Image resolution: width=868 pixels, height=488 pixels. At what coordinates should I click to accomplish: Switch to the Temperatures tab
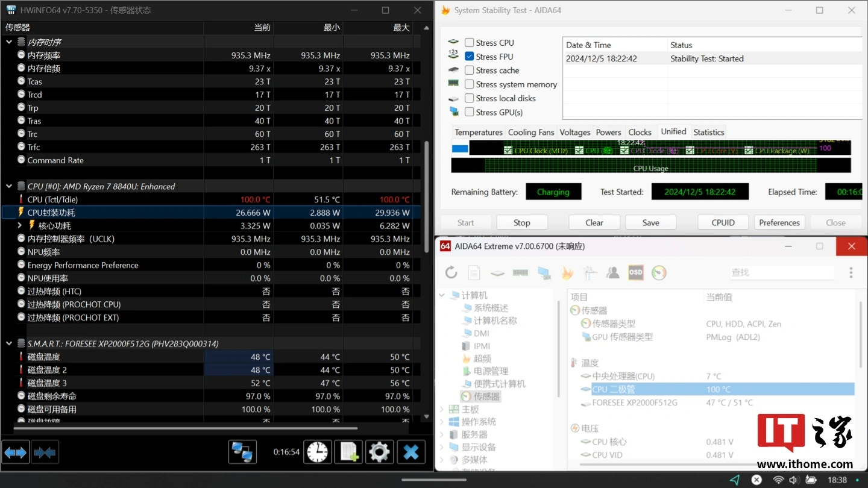[478, 132]
